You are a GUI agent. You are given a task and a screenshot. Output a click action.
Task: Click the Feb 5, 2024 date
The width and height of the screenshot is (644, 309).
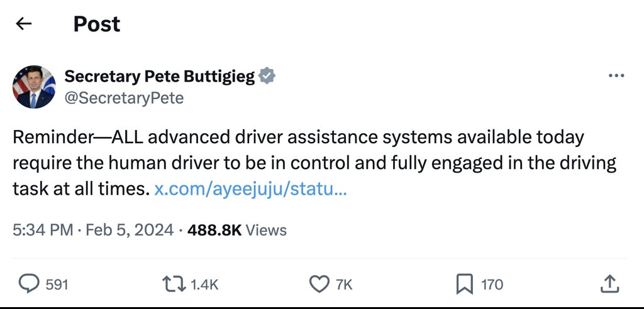coord(131,230)
